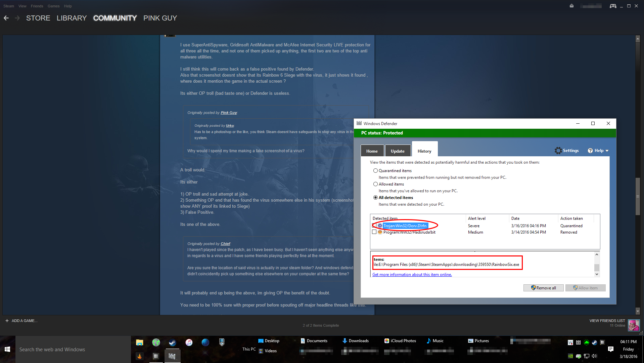
Task: Go back with Steam's back arrow
Action: pyautogui.click(x=6, y=18)
